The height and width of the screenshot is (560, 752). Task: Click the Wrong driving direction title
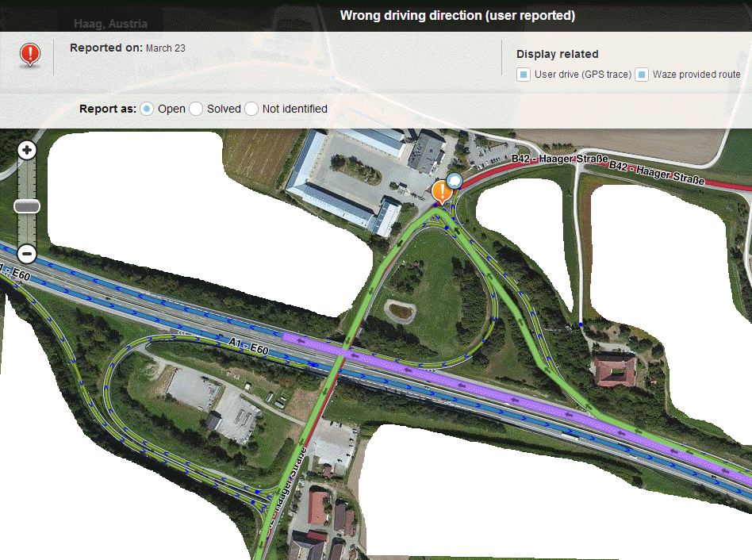[x=458, y=15]
